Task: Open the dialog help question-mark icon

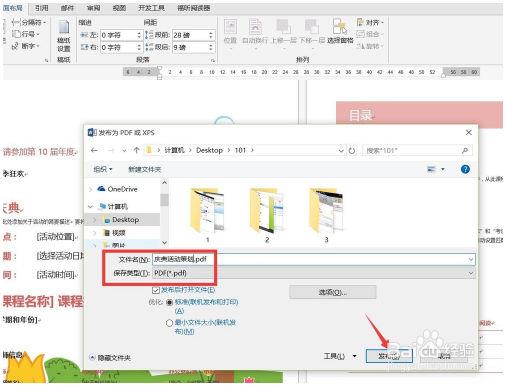Action: pyautogui.click(x=465, y=169)
